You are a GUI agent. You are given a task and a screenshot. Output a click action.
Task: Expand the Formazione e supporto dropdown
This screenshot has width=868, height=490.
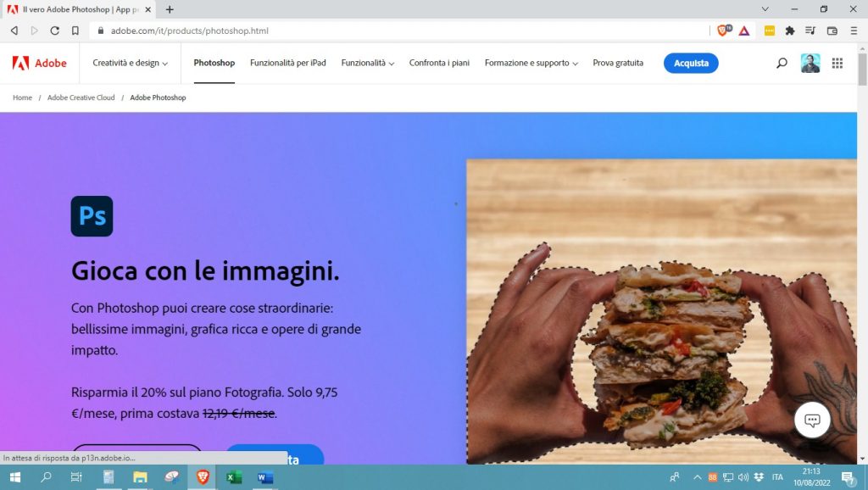531,64
